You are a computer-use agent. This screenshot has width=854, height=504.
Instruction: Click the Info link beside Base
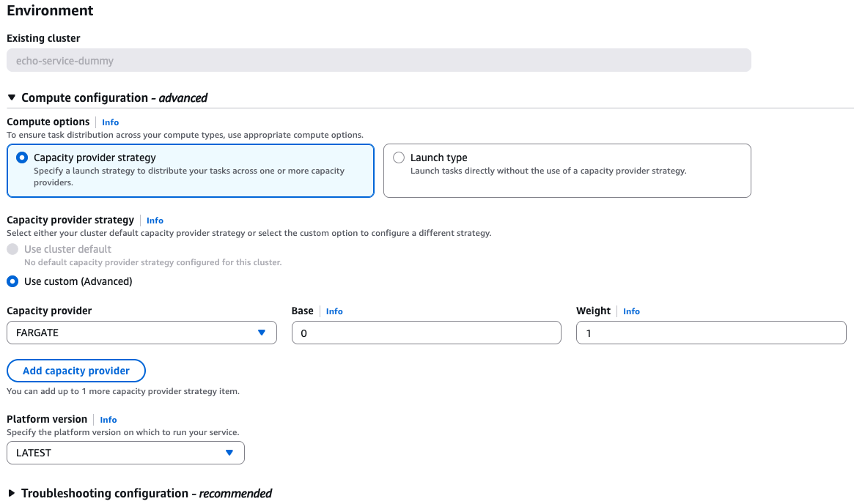click(334, 311)
